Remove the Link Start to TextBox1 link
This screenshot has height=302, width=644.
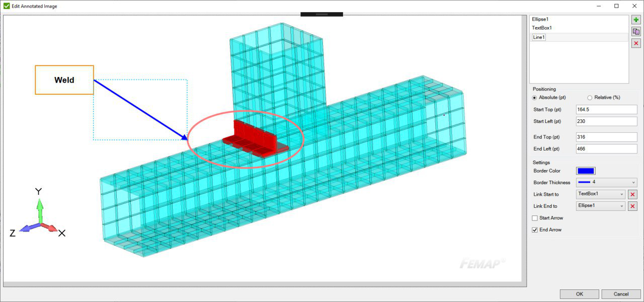pyautogui.click(x=633, y=194)
